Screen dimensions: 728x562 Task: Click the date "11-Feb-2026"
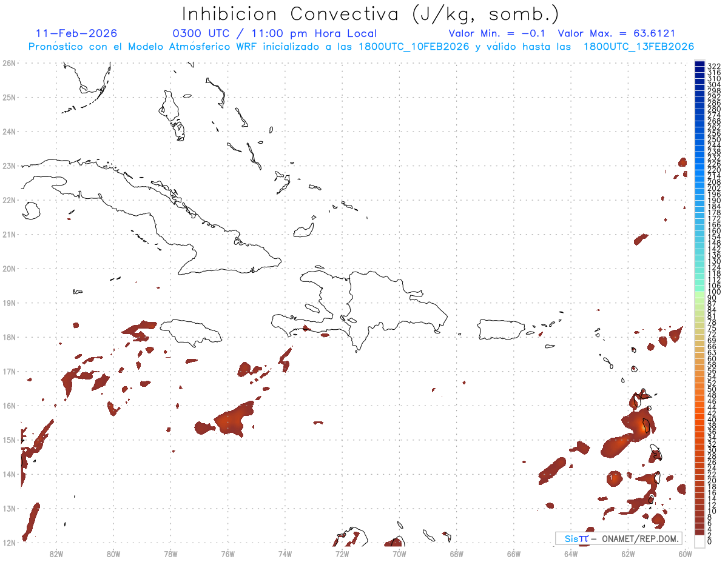coord(76,33)
